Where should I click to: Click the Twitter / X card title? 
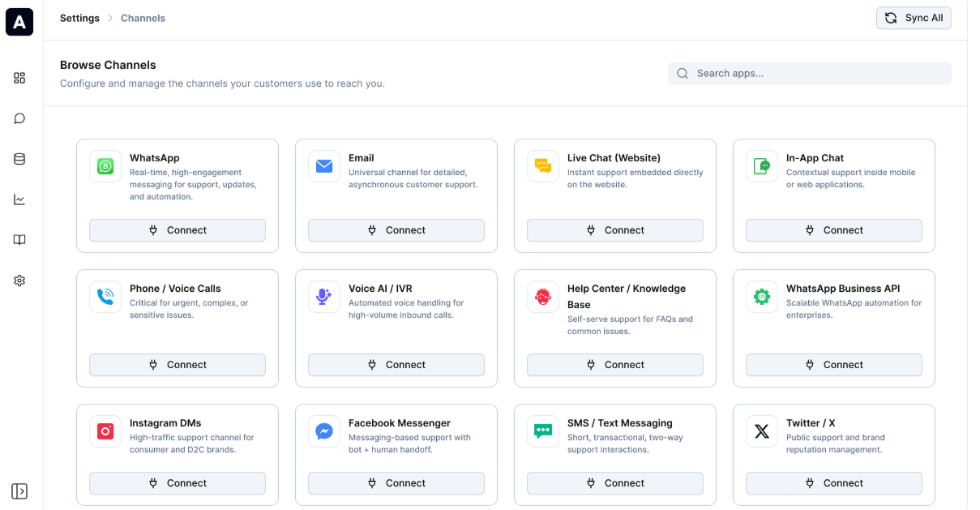(811, 423)
